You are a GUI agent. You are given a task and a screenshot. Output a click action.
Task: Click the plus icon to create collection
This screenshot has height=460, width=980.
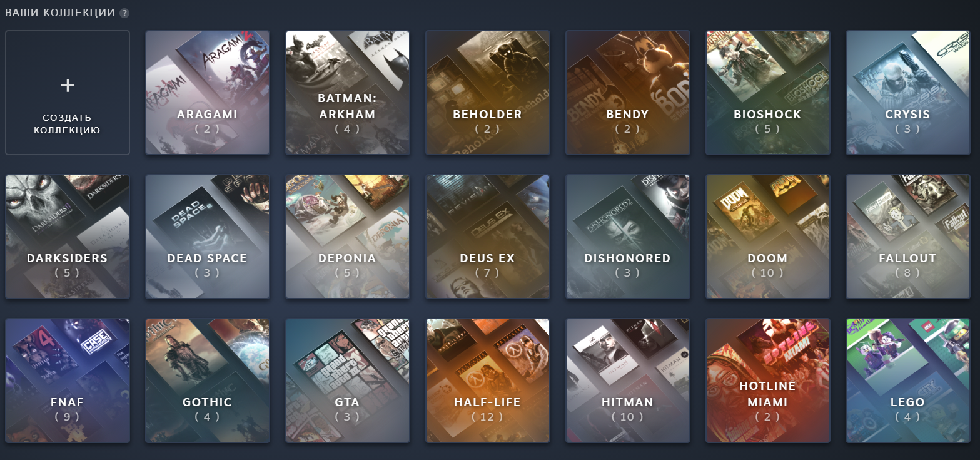pyautogui.click(x=68, y=86)
